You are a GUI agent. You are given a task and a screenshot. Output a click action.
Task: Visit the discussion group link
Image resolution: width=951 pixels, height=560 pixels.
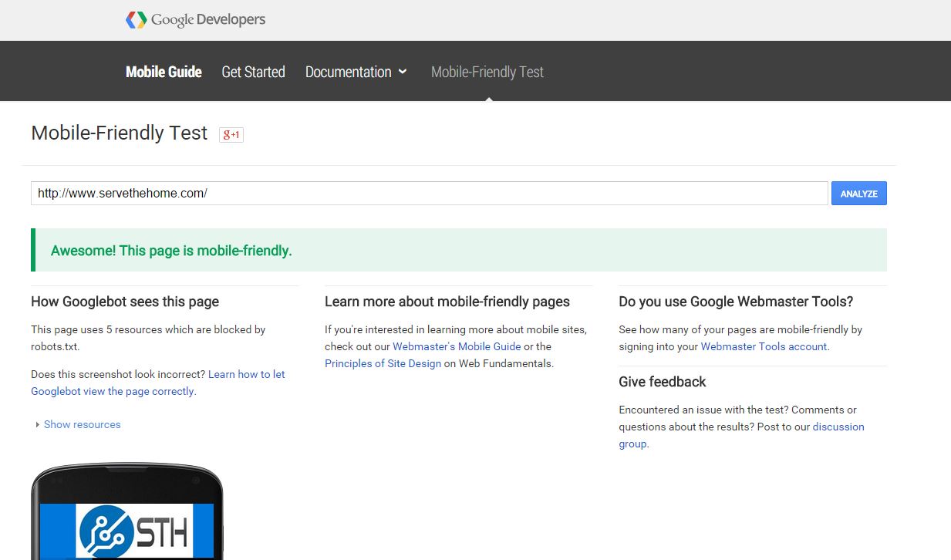pyautogui.click(x=838, y=427)
